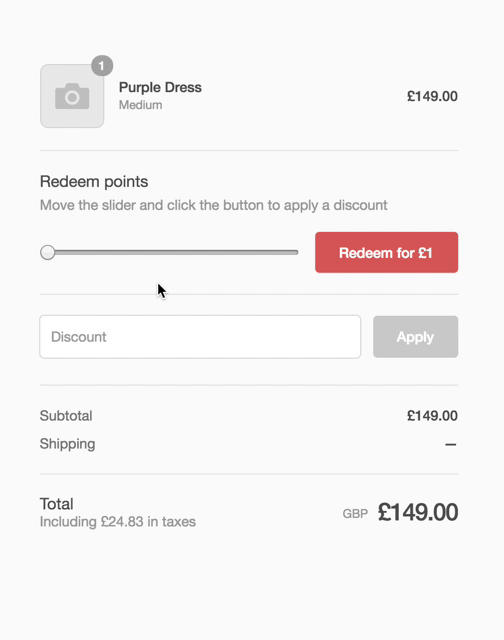
Task: Click the Medium variant label
Action: tap(140, 105)
